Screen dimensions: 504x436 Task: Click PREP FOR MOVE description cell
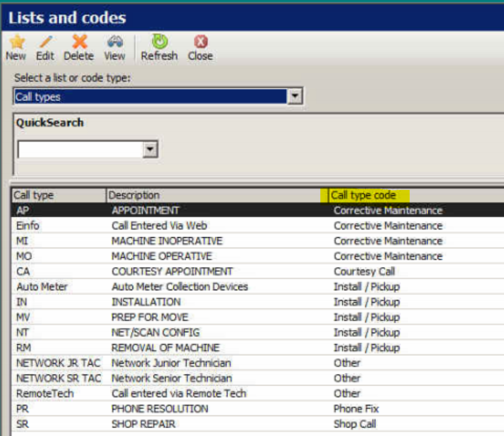pos(150,317)
